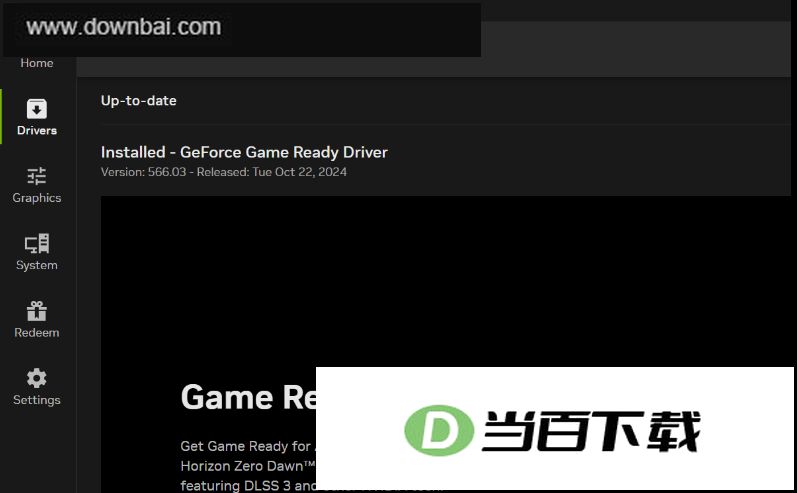Select the Redeem label in sidebar

[37, 332]
